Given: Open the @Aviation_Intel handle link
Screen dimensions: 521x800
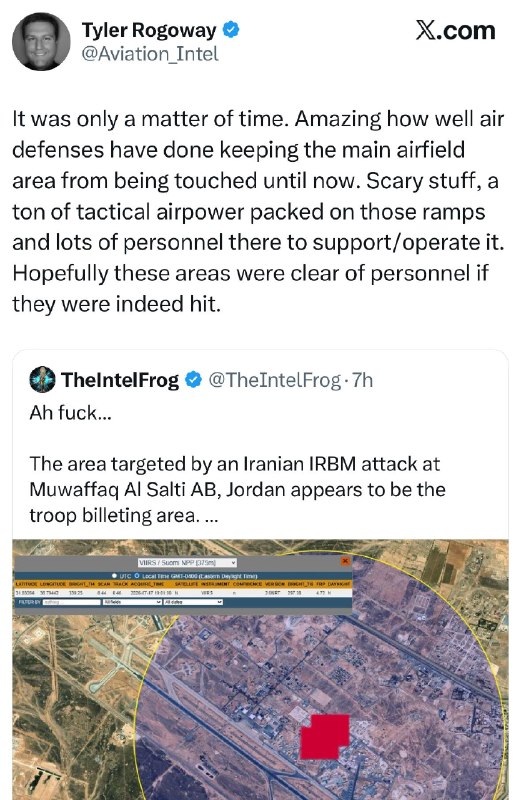Looking at the screenshot, I should point(150,54).
